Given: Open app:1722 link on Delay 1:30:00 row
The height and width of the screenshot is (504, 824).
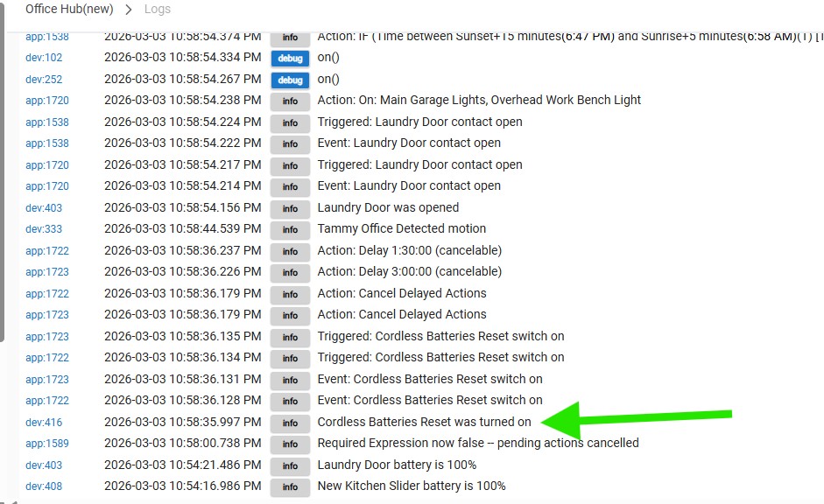Looking at the screenshot, I should 46,251.
